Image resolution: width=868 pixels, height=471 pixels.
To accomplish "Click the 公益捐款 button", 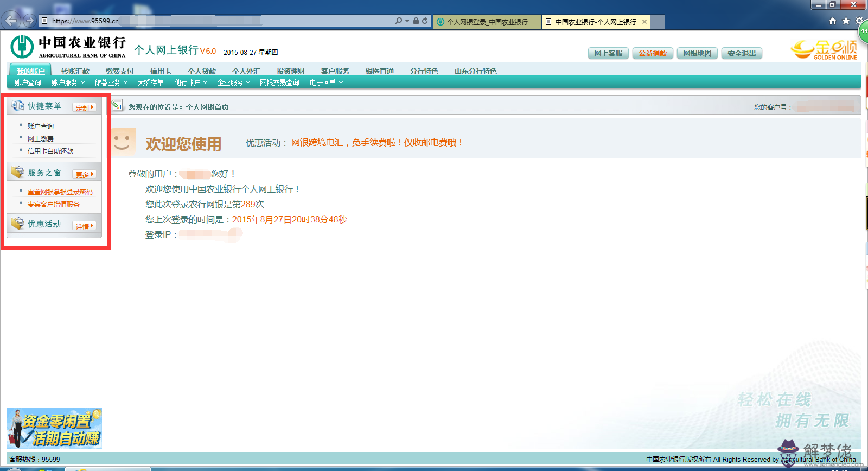I will [x=653, y=53].
